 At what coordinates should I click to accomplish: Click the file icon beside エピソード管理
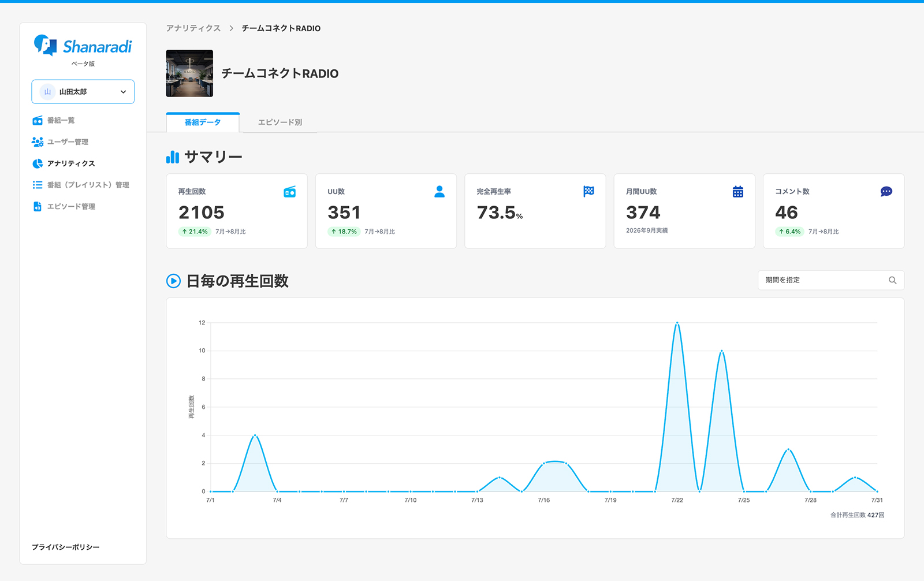[x=38, y=206]
